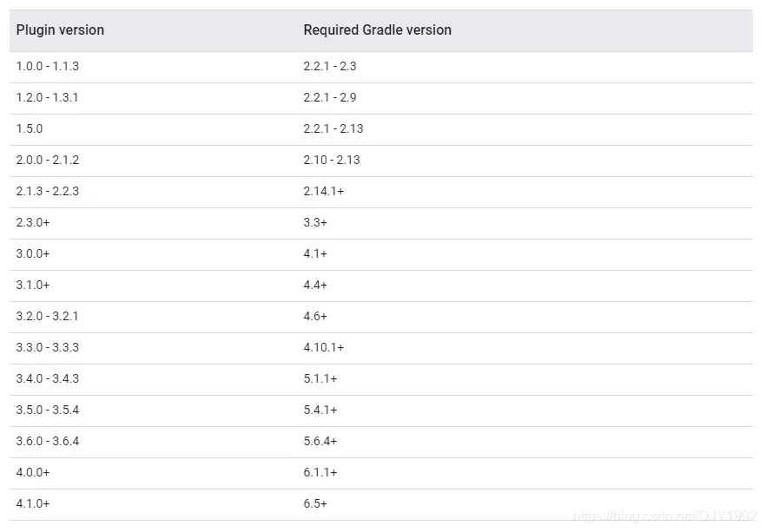Select the plugin version 3.1.0+ cell

pyautogui.click(x=33, y=286)
